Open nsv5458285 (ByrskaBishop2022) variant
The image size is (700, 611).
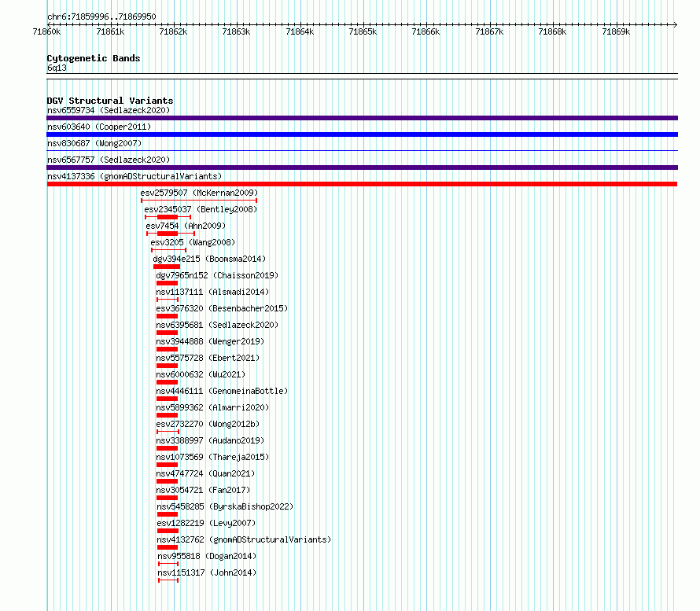click(225, 506)
